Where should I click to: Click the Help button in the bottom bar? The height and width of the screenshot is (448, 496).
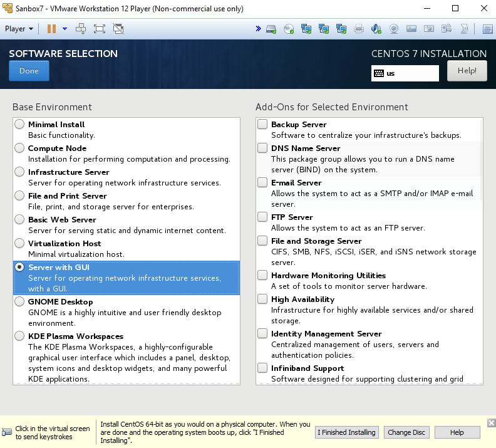[x=457, y=432]
